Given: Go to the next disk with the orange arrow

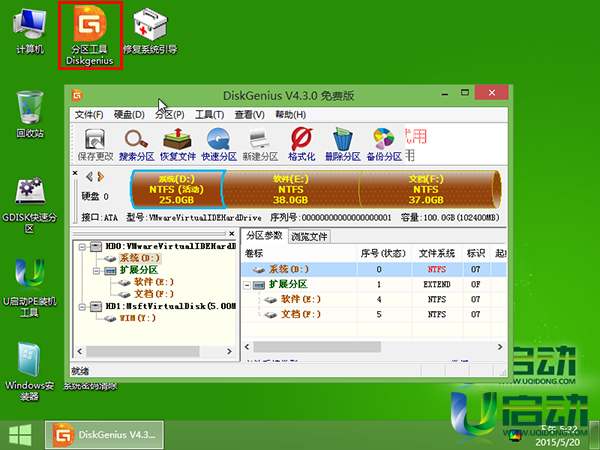Looking at the screenshot, I should point(101,176).
